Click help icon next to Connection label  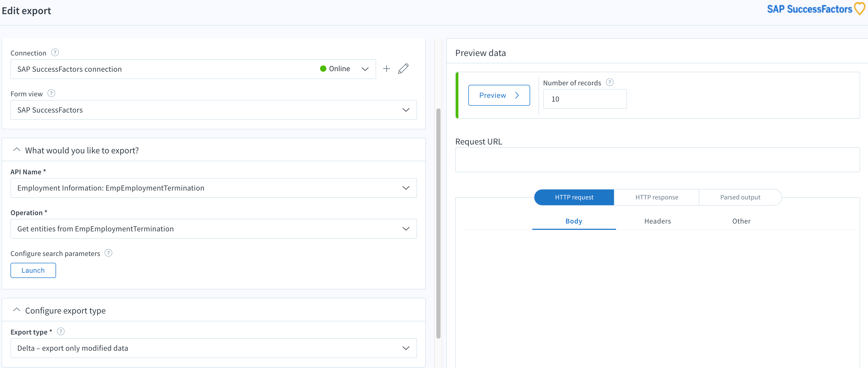[x=54, y=53]
